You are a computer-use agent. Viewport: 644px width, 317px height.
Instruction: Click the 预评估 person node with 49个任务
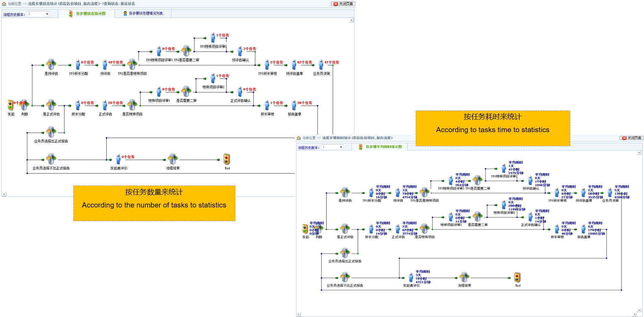[105, 65]
